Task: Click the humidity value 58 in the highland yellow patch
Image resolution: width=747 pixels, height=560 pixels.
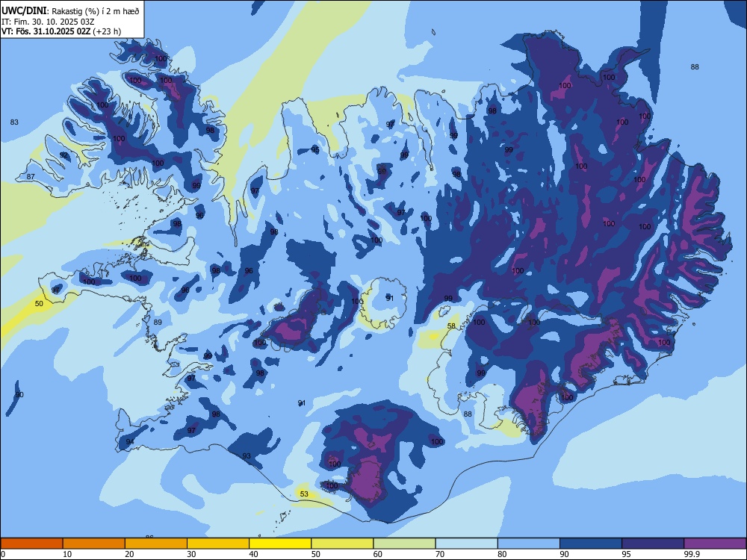Action: point(451,326)
